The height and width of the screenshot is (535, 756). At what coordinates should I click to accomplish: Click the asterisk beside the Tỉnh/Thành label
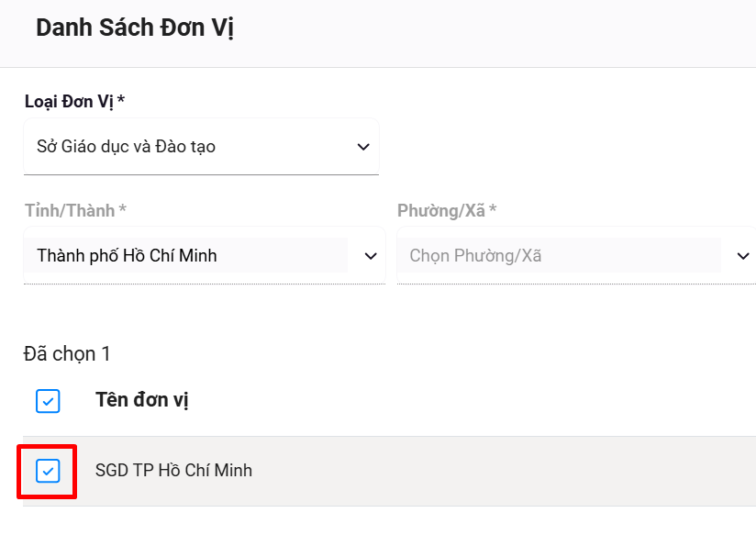pos(123,210)
